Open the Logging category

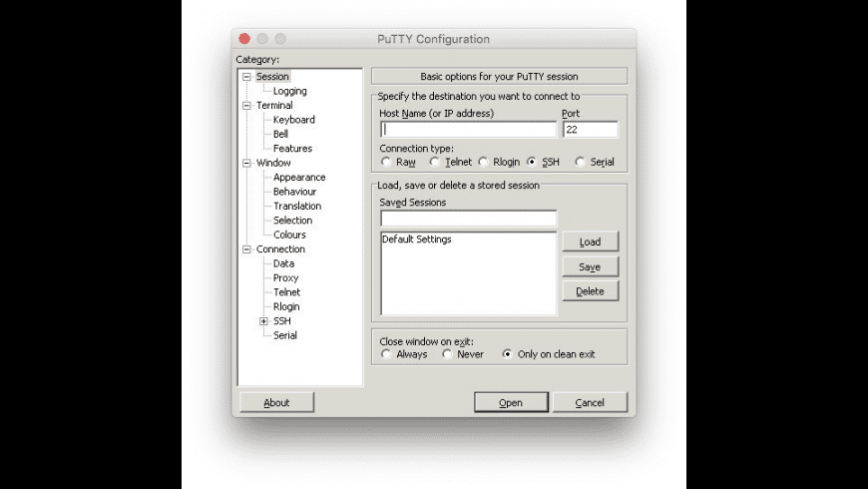click(289, 91)
